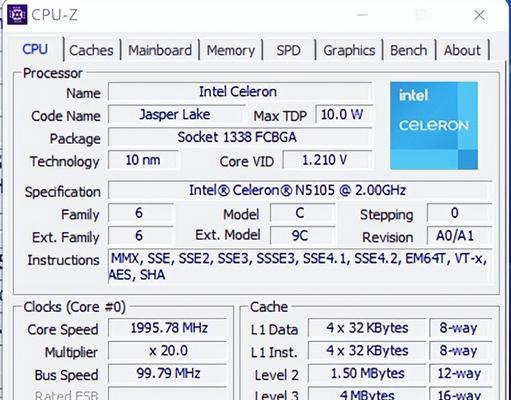Viewport: 511px width, 400px height.
Task: Click the L1 Inst. associativity 8-way
Action: point(460,351)
